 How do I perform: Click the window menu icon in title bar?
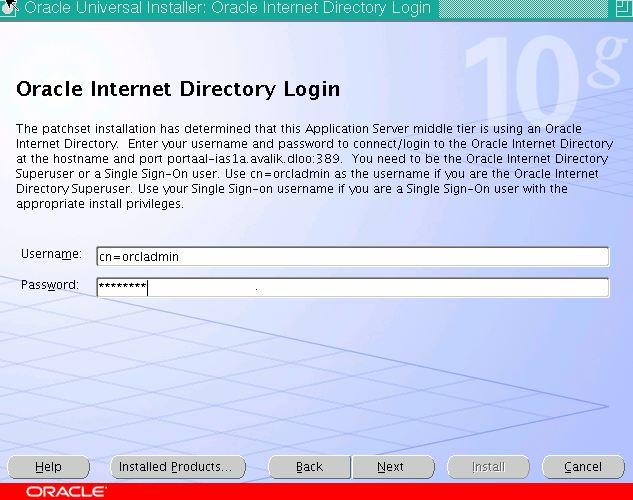(x=8, y=8)
